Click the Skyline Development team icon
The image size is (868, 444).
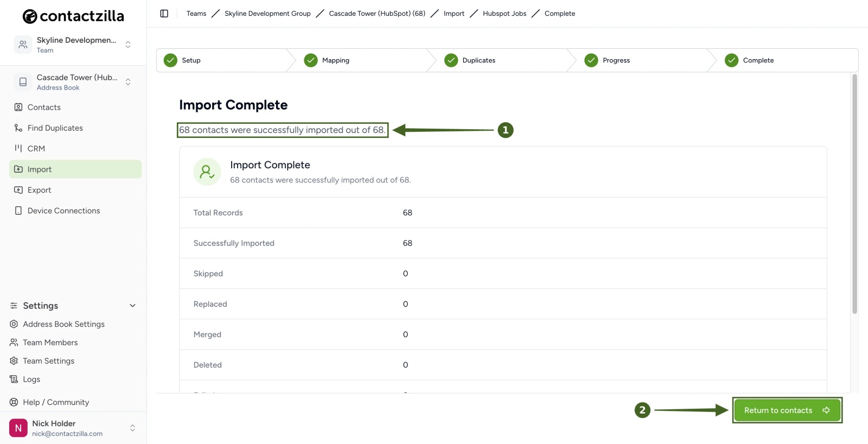23,45
